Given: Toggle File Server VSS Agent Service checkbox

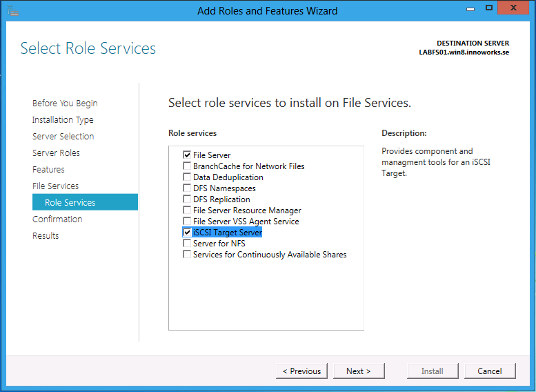Looking at the screenshot, I should (187, 221).
